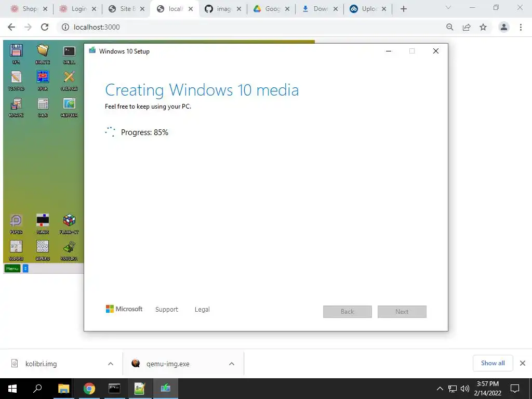Open Command Prompt from the taskbar
532x399 pixels.
[114, 389]
